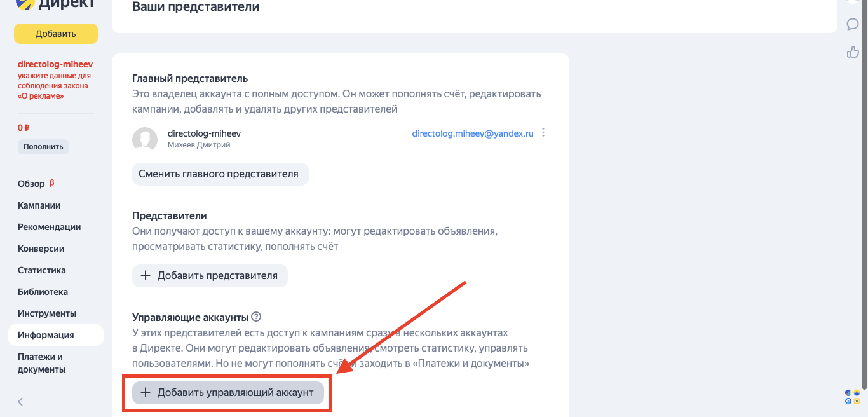Click the Пополнить button

click(x=43, y=147)
